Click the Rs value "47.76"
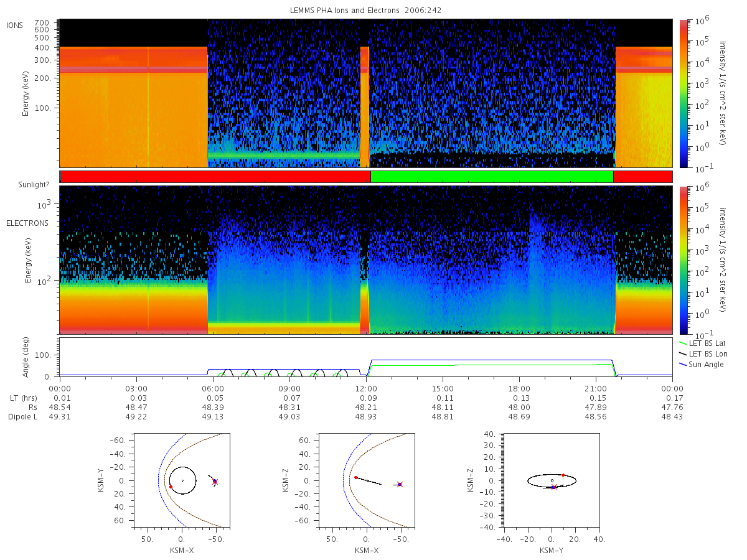The height and width of the screenshot is (560, 747). coord(672,407)
